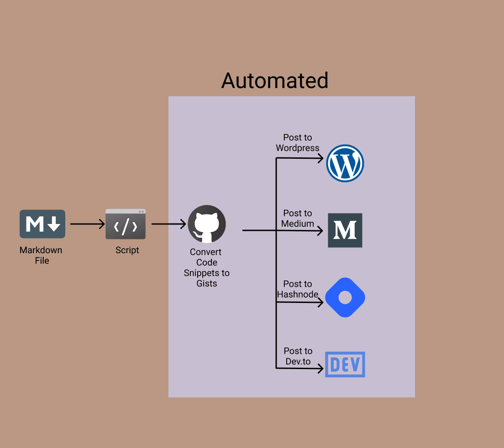Select the Medium logo

coord(345,230)
